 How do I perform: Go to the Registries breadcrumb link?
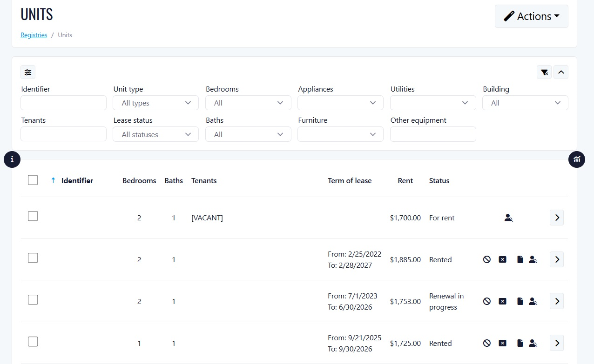(34, 35)
